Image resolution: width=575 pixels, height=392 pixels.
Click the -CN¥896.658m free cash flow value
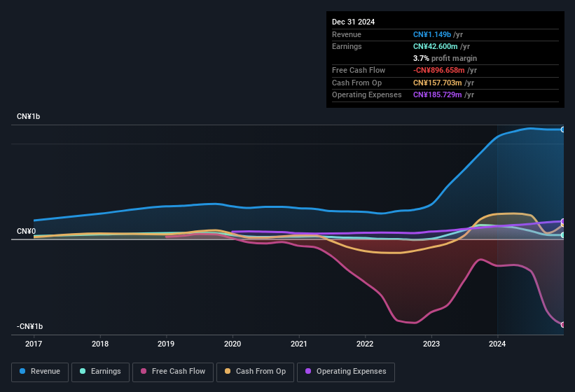tap(438, 70)
